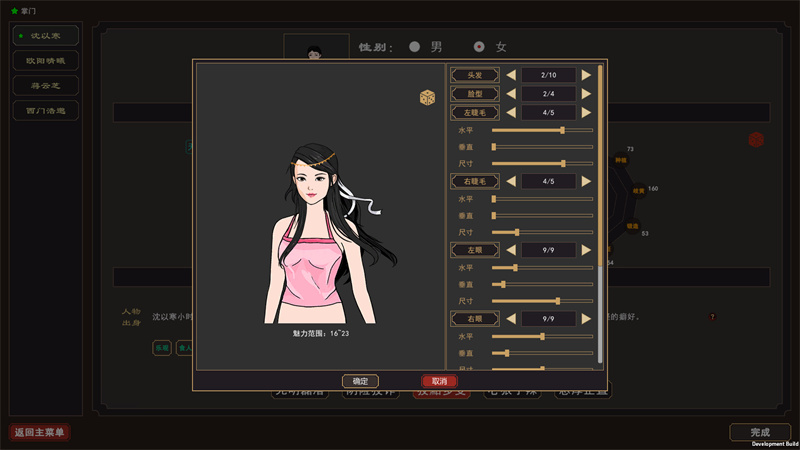
Task: Click the red 取消 cancel button
Action: [439, 381]
